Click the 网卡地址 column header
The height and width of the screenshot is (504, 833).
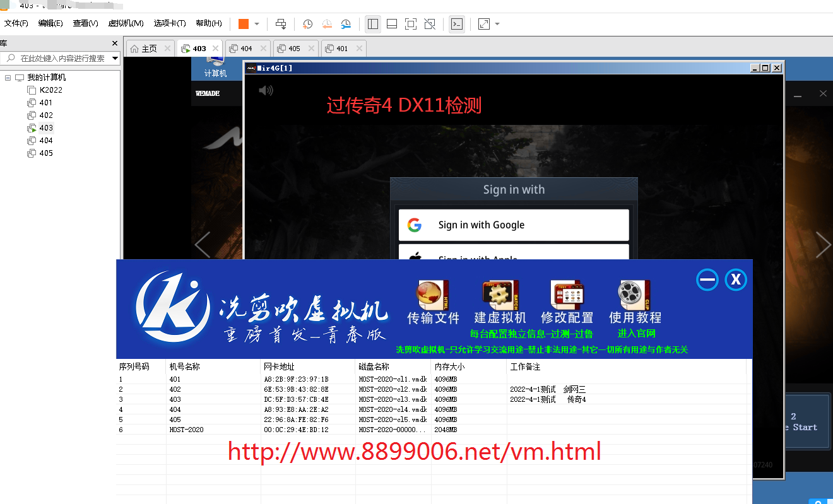[308, 366]
